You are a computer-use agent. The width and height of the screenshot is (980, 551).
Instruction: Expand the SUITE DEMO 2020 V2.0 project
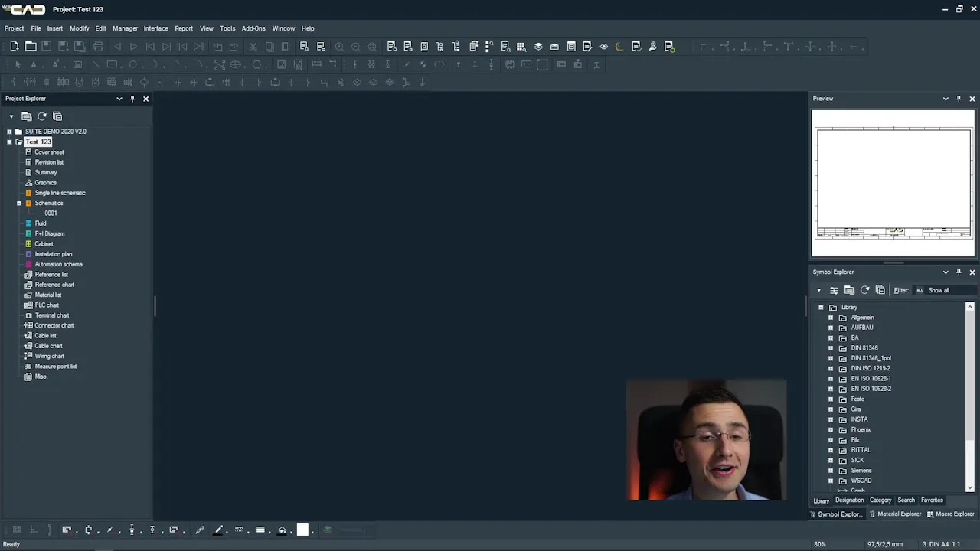9,132
